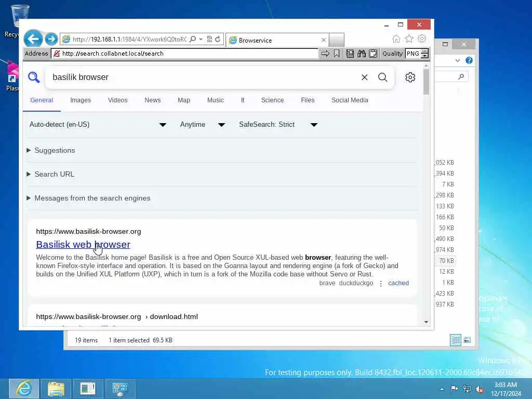Click the https://www.basilisk-browser.org URL of first result

pyautogui.click(x=88, y=231)
